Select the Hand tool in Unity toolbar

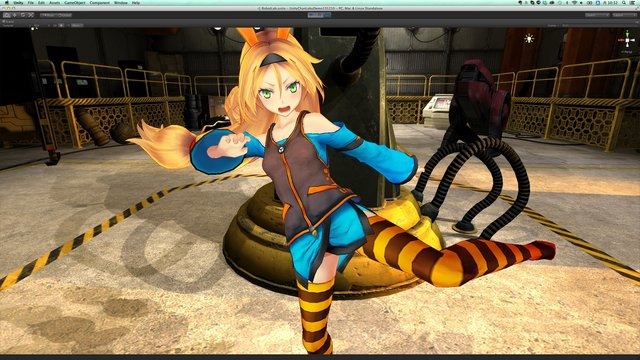[7, 15]
